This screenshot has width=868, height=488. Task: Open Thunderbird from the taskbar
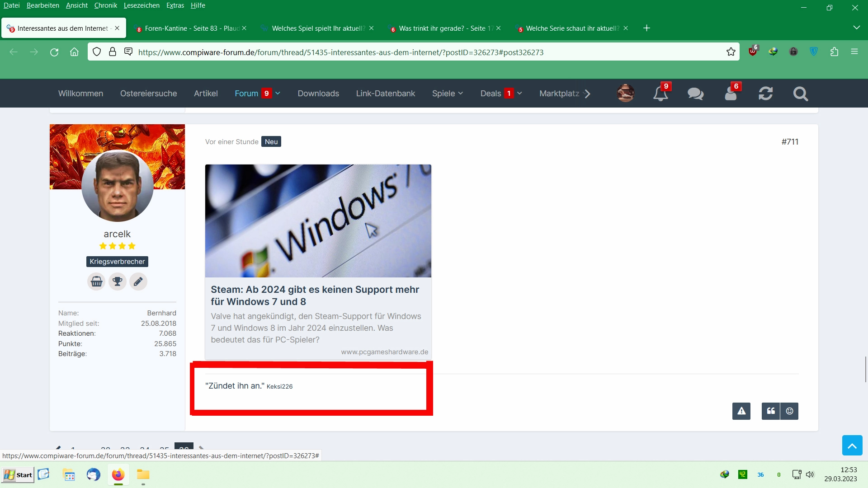[94, 475]
